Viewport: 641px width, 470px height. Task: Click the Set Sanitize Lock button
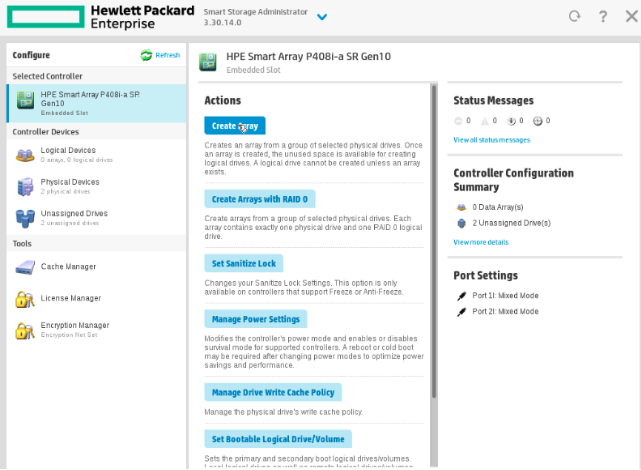click(244, 264)
